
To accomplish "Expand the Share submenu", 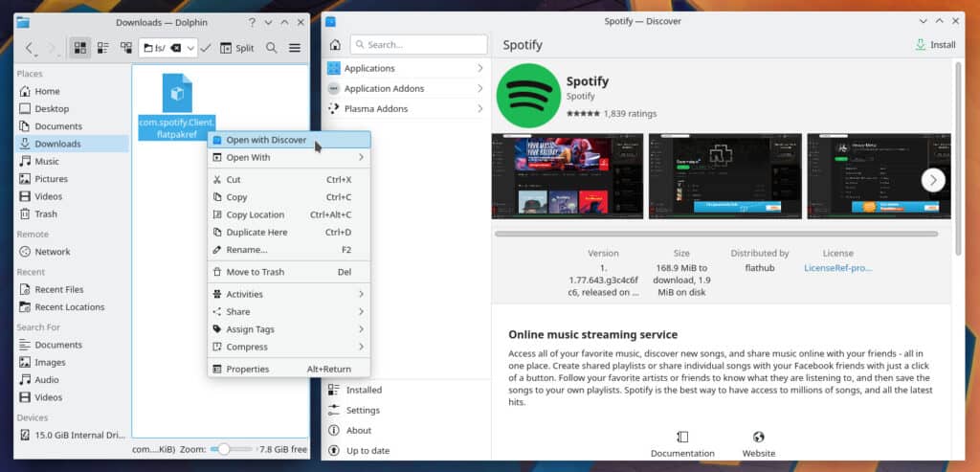I will tap(289, 312).
